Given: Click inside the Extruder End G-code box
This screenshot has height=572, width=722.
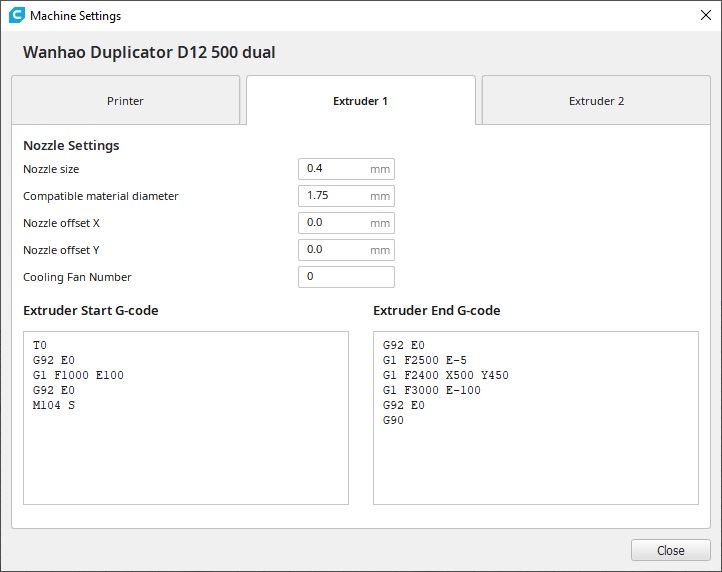Looking at the screenshot, I should [x=536, y=418].
